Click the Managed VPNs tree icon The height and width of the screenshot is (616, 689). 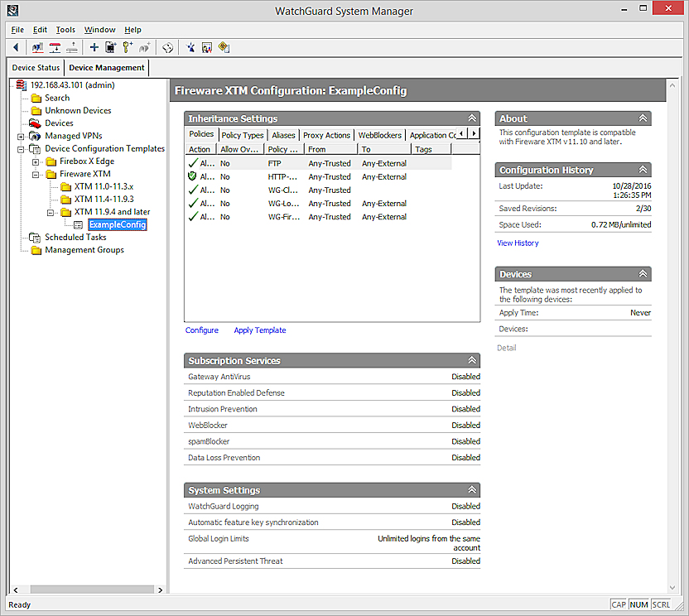[x=36, y=136]
